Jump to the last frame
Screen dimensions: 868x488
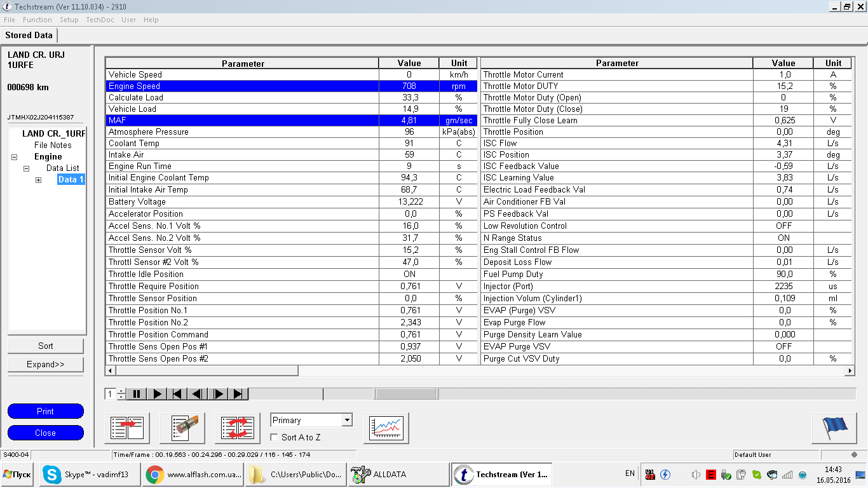pyautogui.click(x=238, y=394)
